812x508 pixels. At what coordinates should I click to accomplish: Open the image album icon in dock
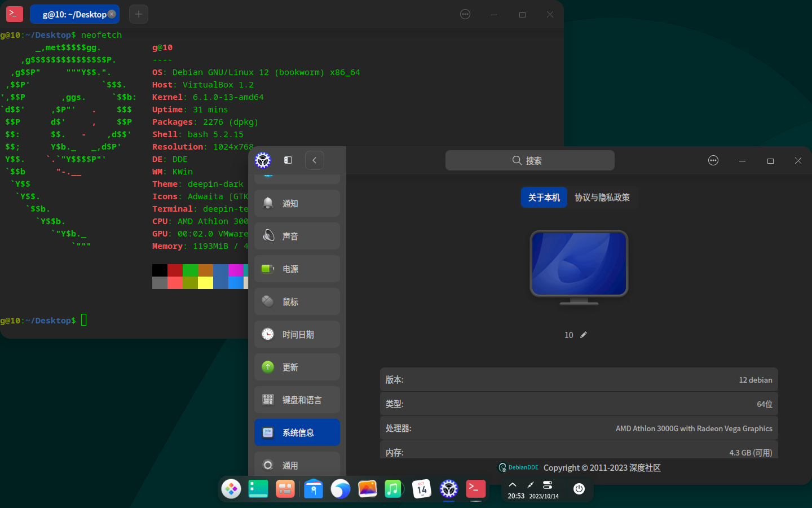pos(367,489)
